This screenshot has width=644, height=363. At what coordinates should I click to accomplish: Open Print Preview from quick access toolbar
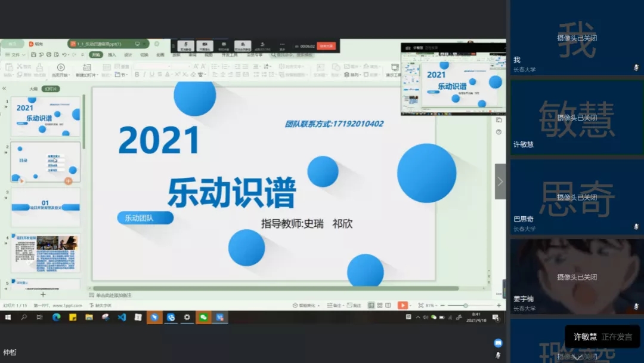pyautogui.click(x=57, y=55)
